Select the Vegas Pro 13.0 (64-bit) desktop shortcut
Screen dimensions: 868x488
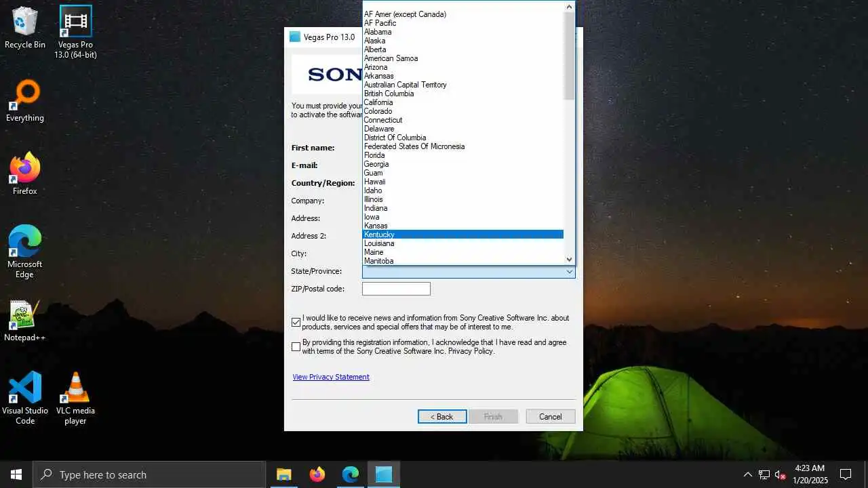75,32
